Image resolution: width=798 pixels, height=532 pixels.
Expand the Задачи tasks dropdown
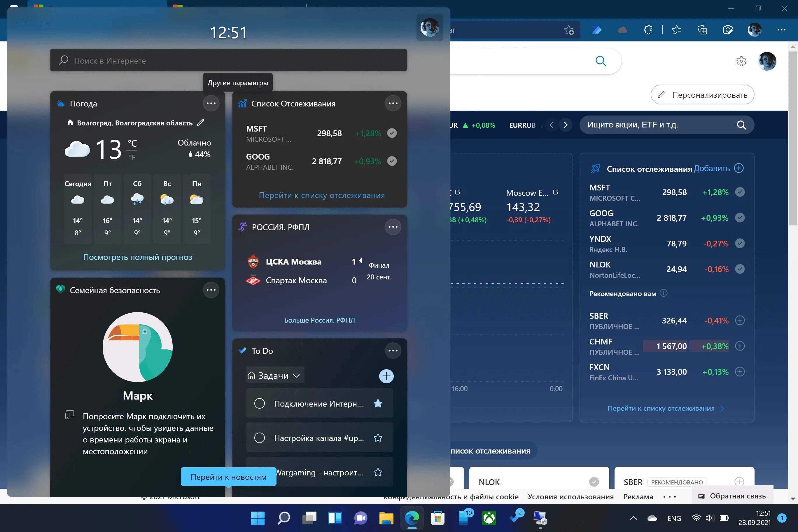[x=275, y=375]
